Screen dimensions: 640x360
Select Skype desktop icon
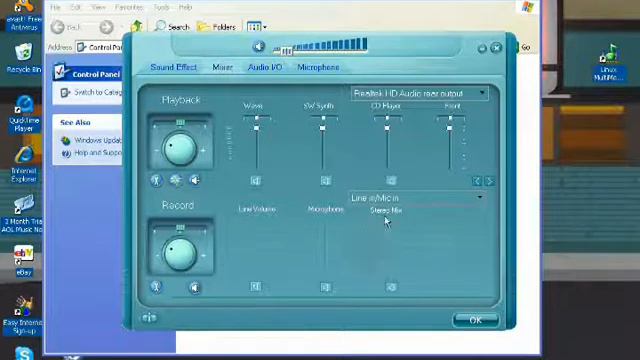click(24, 353)
